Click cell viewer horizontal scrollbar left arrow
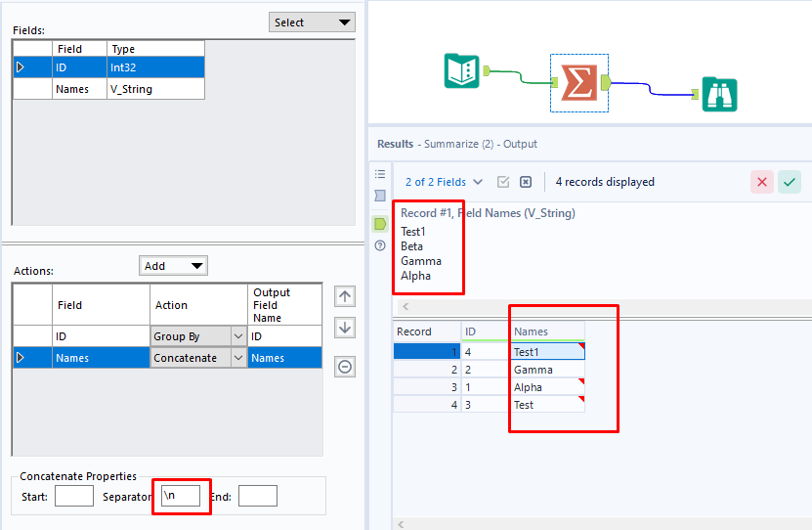The height and width of the screenshot is (530, 812). coord(406,306)
